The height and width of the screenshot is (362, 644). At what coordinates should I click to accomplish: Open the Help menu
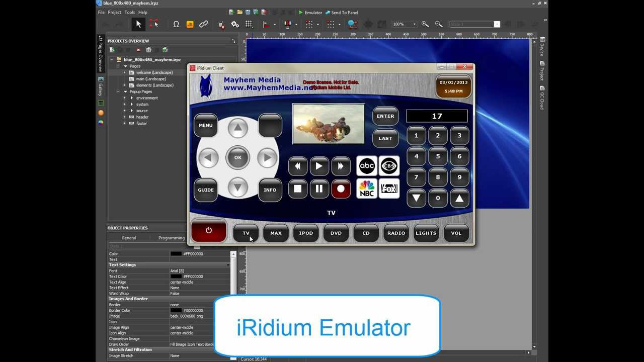(143, 12)
